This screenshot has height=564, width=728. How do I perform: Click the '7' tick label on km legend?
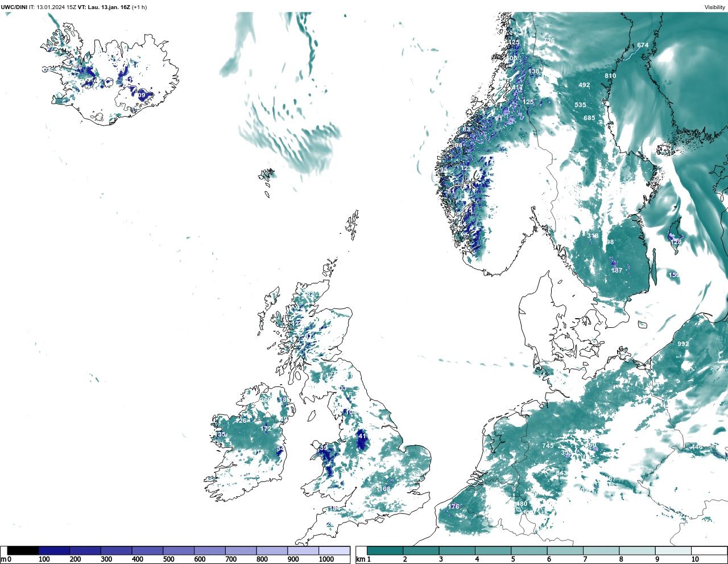pos(585,559)
